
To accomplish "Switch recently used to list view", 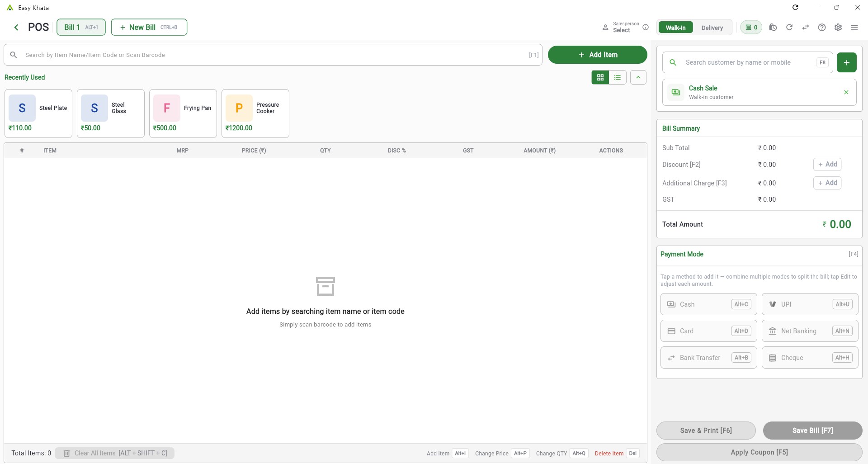I will (618, 77).
